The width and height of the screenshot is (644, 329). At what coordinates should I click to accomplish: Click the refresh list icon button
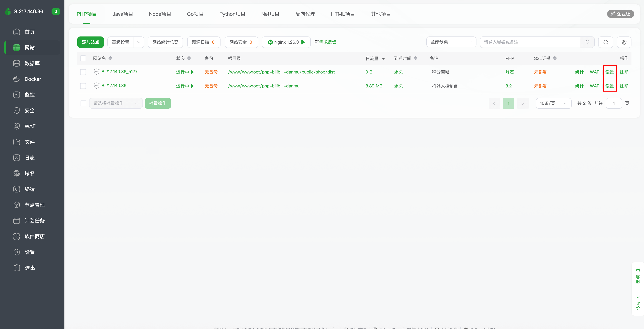(x=605, y=42)
